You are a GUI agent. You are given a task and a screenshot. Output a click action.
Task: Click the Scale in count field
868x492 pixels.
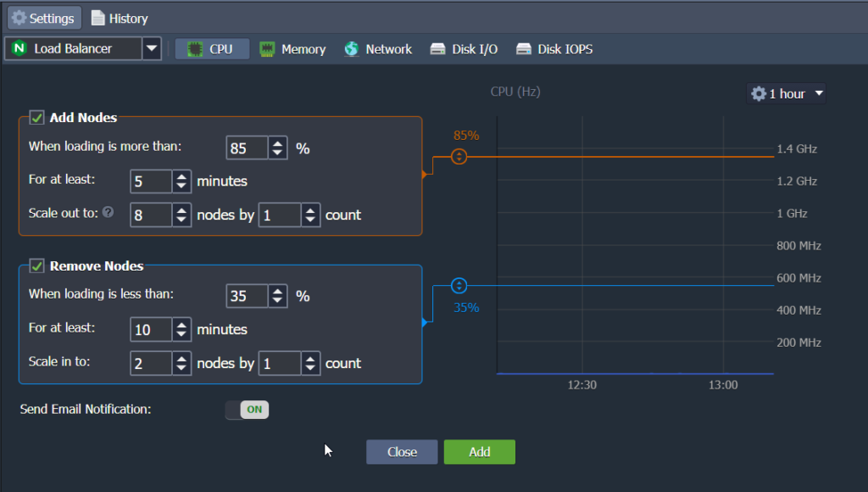[280, 363]
